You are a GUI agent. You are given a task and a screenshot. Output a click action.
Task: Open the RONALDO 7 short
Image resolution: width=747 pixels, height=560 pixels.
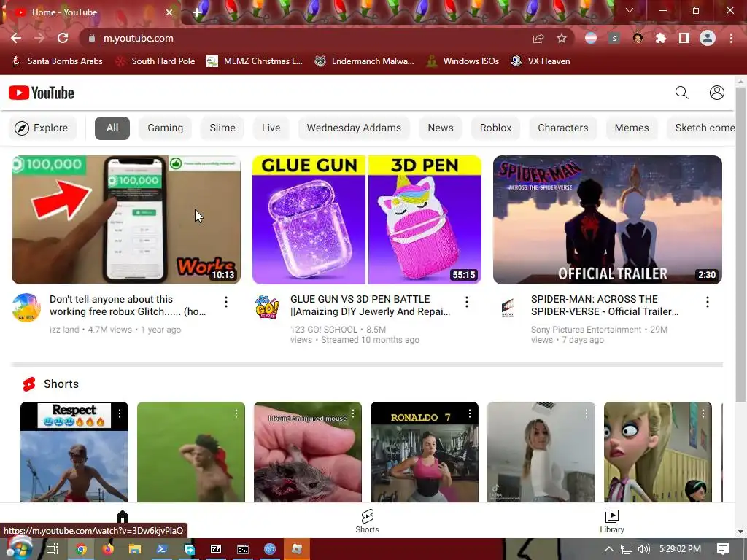tap(425, 452)
